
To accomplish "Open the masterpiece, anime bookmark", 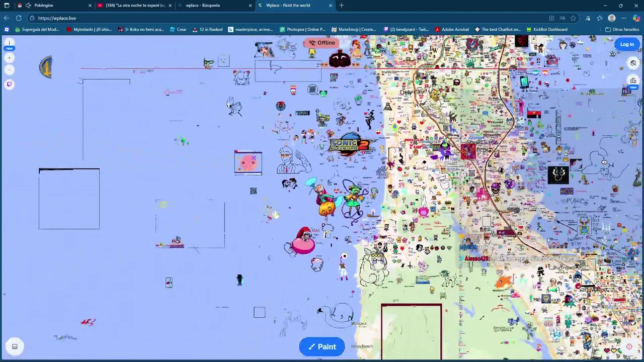I will (x=251, y=29).
